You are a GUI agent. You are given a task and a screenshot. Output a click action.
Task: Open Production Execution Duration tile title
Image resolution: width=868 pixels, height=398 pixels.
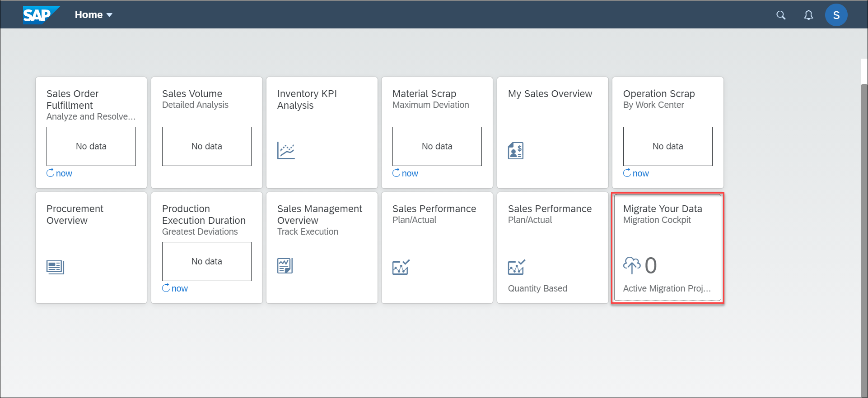coord(204,214)
